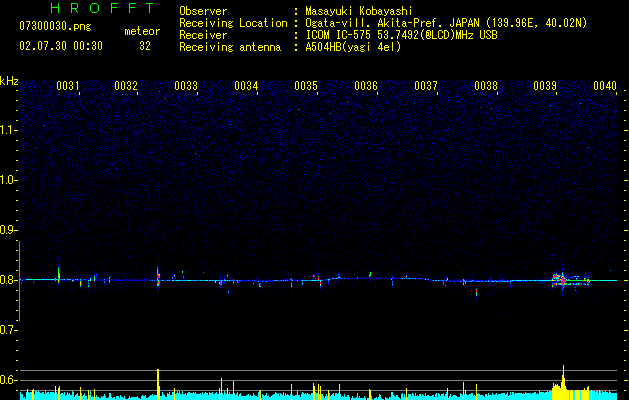Screen dimensions: 629x400
Task: Click the 0.6 kHz axis label
Action: tap(8, 380)
